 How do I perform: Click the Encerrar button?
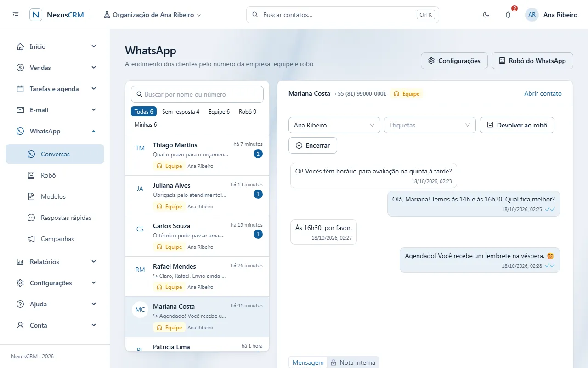point(312,145)
